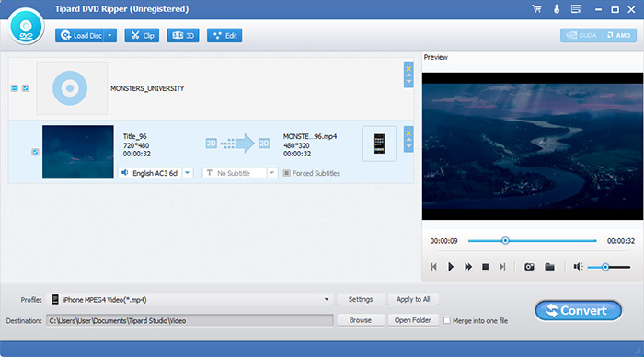Image resolution: width=644 pixels, height=357 pixels.
Task: Click the output 2D mode icon
Action: coord(264,144)
